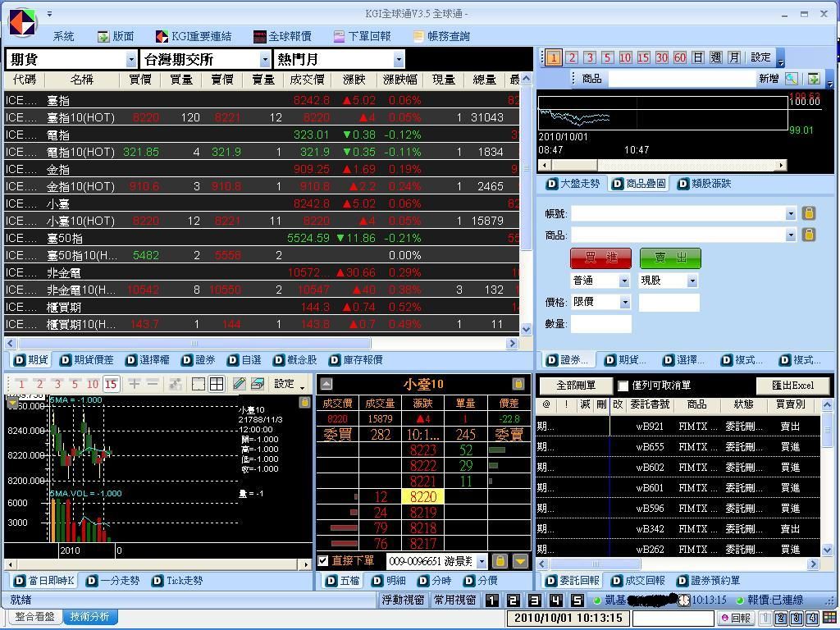Toggle the 僅列可取消單 checkbox
840x630 pixels.
click(623, 386)
